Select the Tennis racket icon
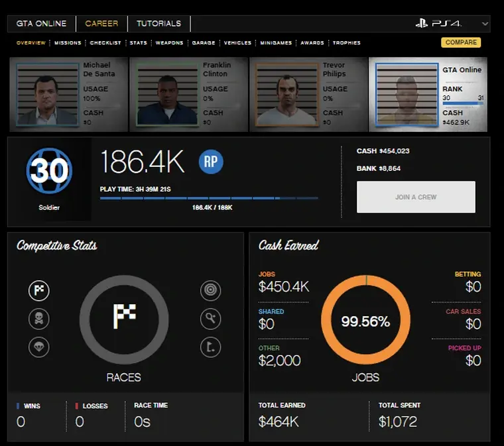Image resolution: width=504 pixels, height=446 pixels. pyautogui.click(x=210, y=319)
